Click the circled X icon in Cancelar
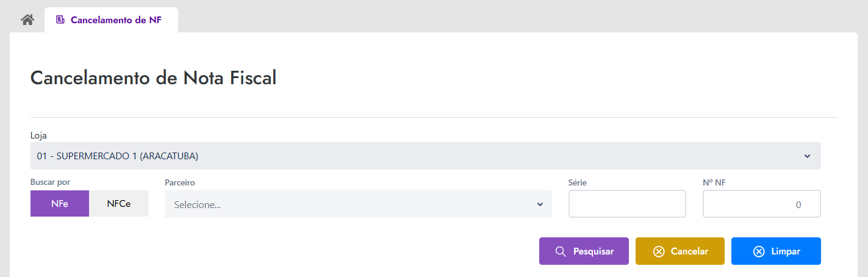Screen dimensions: 868x277 (658, 251)
